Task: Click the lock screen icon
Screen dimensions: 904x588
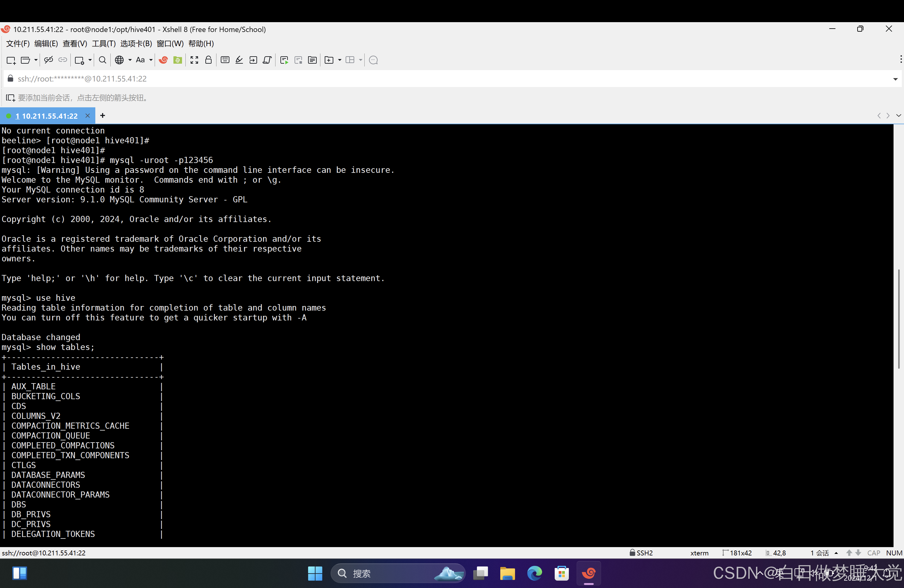Action: 208,60
